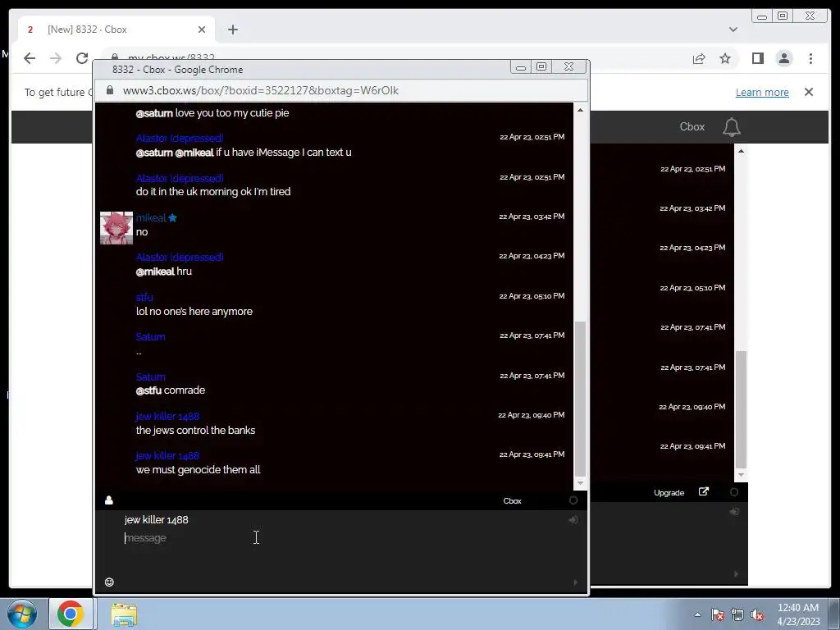Click the log-in icon beside the popup name field
This screenshot has width=840, height=630.
click(573, 519)
